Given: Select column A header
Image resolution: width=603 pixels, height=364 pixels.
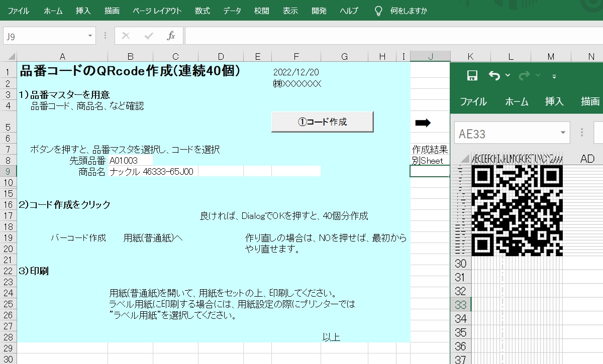Looking at the screenshot, I should 62,56.
